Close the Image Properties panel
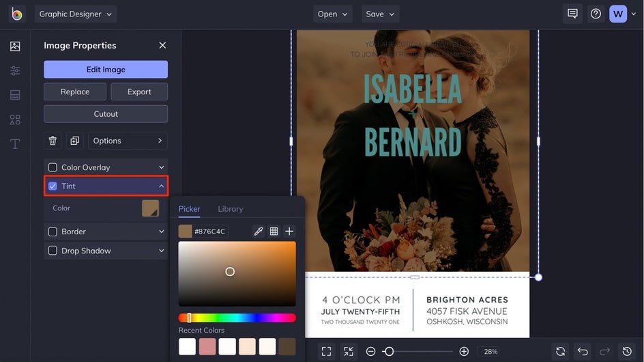 point(162,45)
